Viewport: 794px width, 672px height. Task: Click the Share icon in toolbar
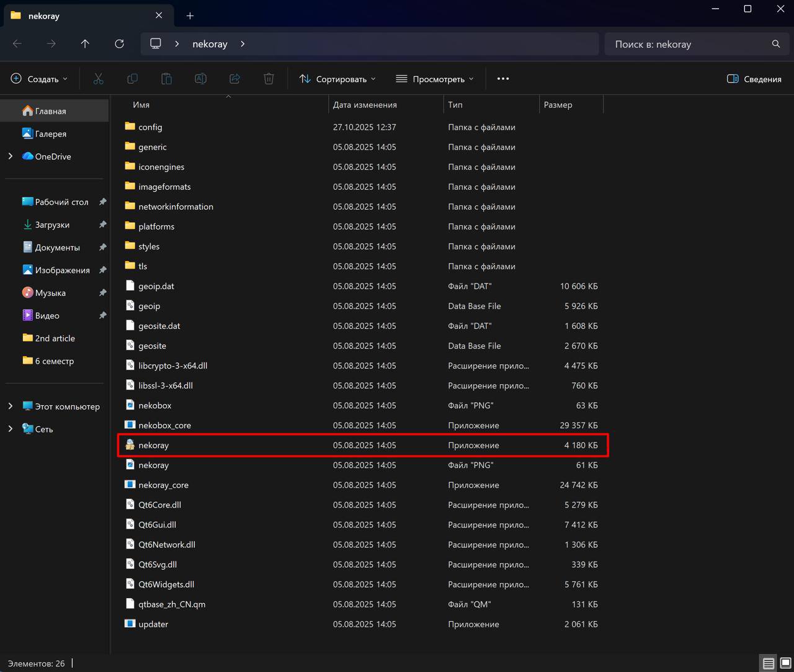coord(234,79)
